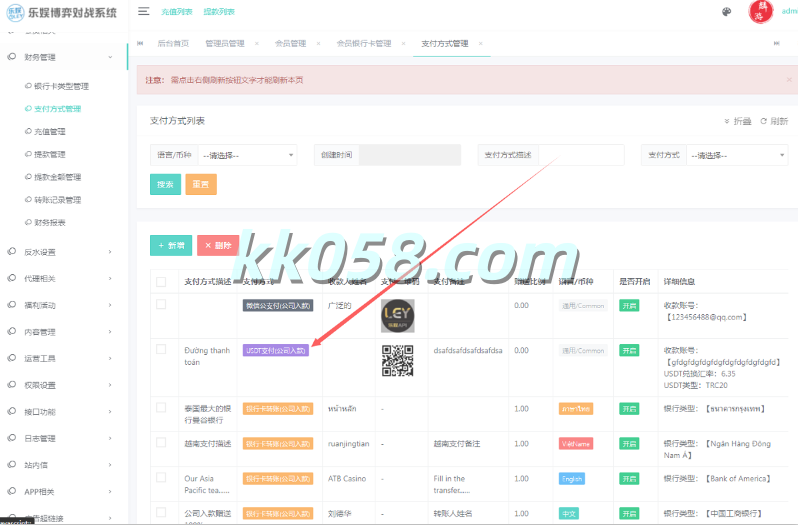Viewport: 798px width, 525px height.
Task: Check the box for Đường thanh toán row
Action: pyautogui.click(x=161, y=348)
